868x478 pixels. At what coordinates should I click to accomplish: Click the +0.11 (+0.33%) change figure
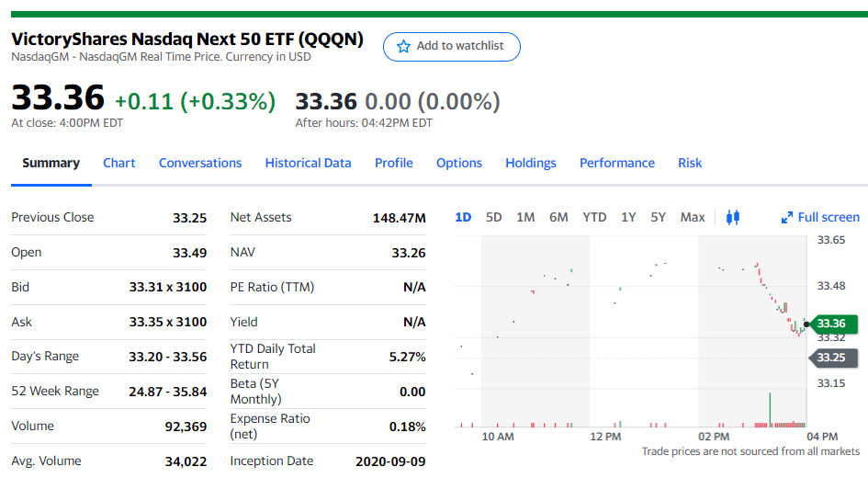pyautogui.click(x=195, y=101)
